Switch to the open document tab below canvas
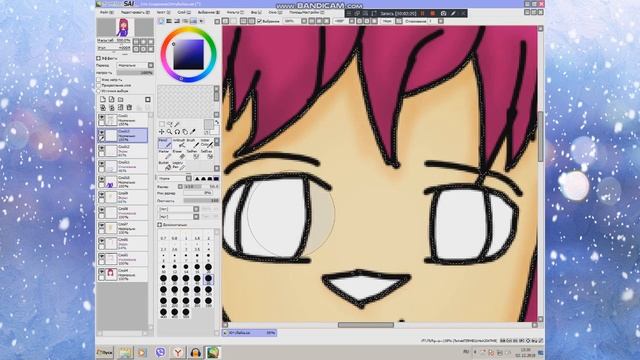 pyautogui.click(x=250, y=333)
